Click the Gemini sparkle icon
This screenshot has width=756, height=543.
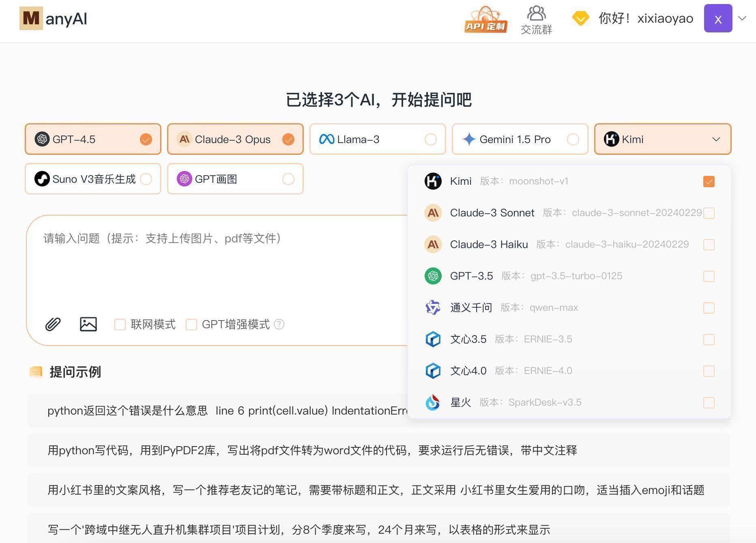pyautogui.click(x=469, y=139)
